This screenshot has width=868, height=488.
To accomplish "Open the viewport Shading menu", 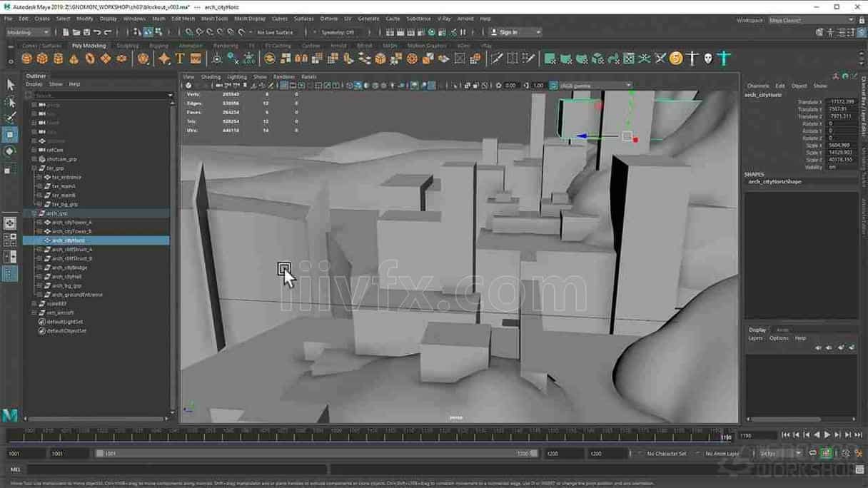I will point(211,76).
